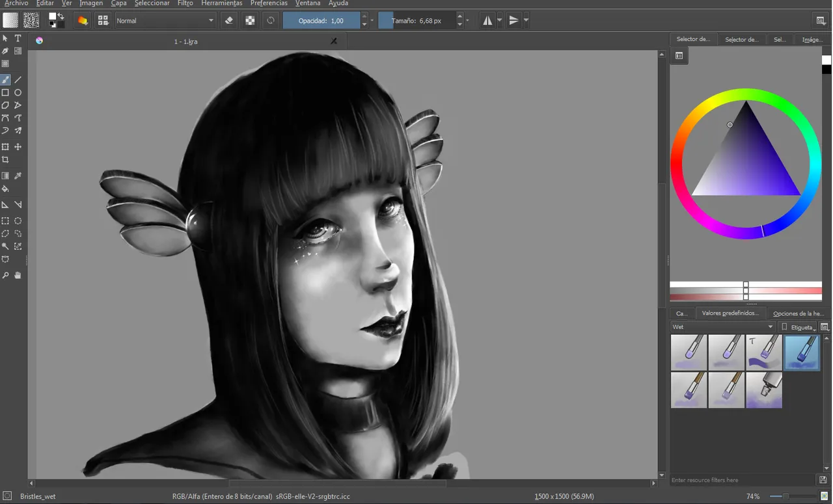This screenshot has height=504, width=833.
Task: Select the Freehand Path tool
Action: pos(18,118)
